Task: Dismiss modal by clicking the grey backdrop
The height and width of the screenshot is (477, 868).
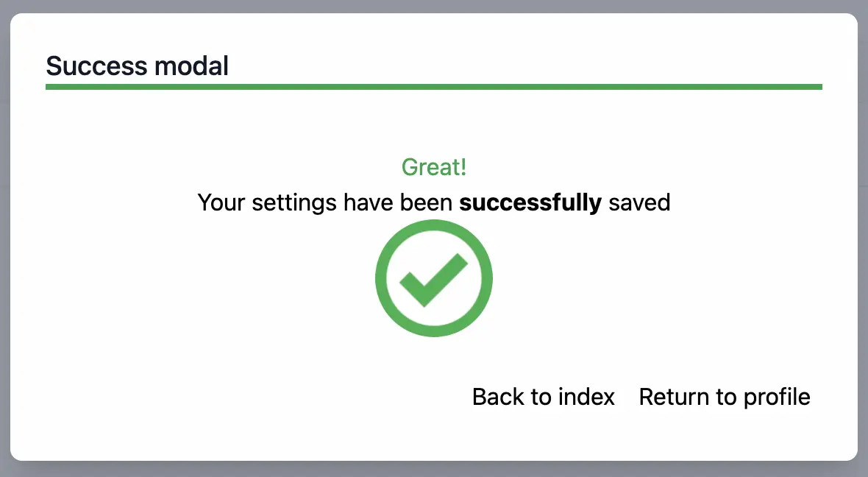Action: (x=434, y=470)
